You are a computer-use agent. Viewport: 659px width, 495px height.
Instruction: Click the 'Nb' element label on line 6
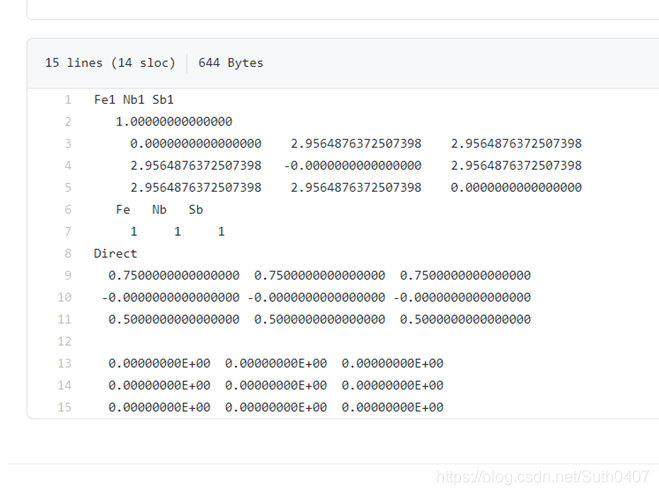[x=159, y=210]
